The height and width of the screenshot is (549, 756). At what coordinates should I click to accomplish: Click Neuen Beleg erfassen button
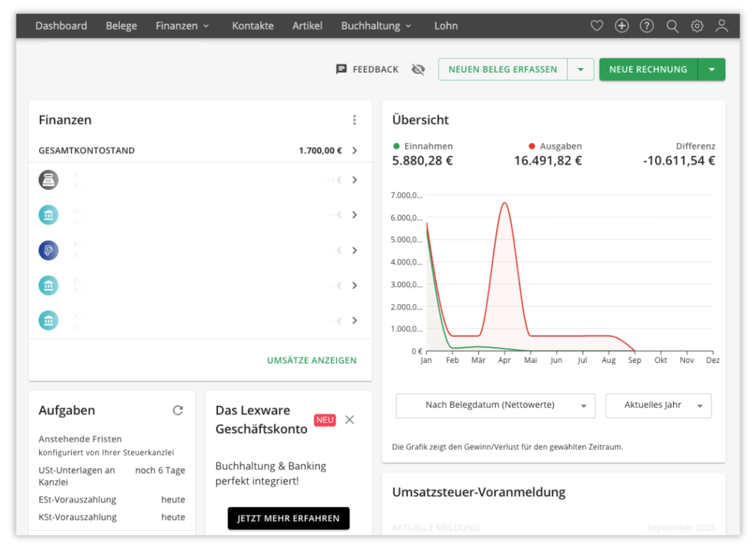[503, 69]
